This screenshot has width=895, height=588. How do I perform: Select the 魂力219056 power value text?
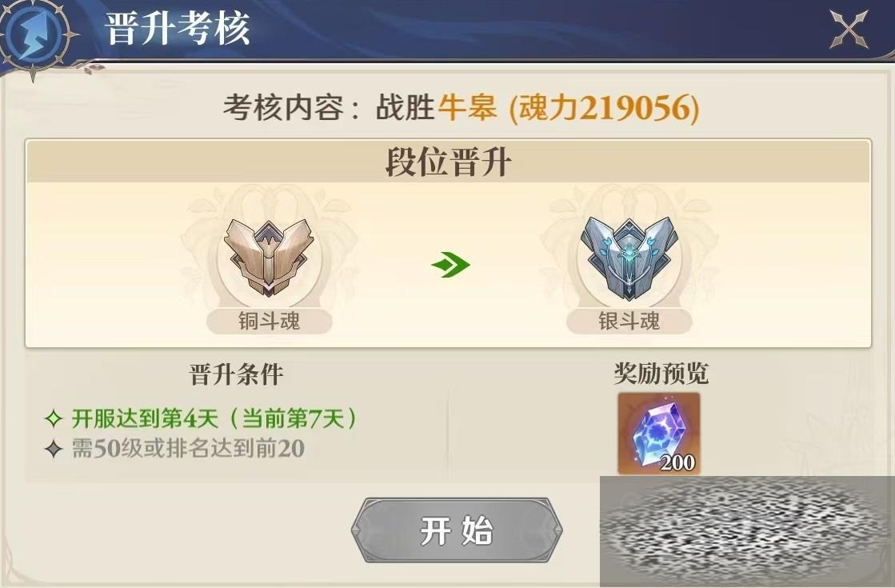[x=604, y=107]
